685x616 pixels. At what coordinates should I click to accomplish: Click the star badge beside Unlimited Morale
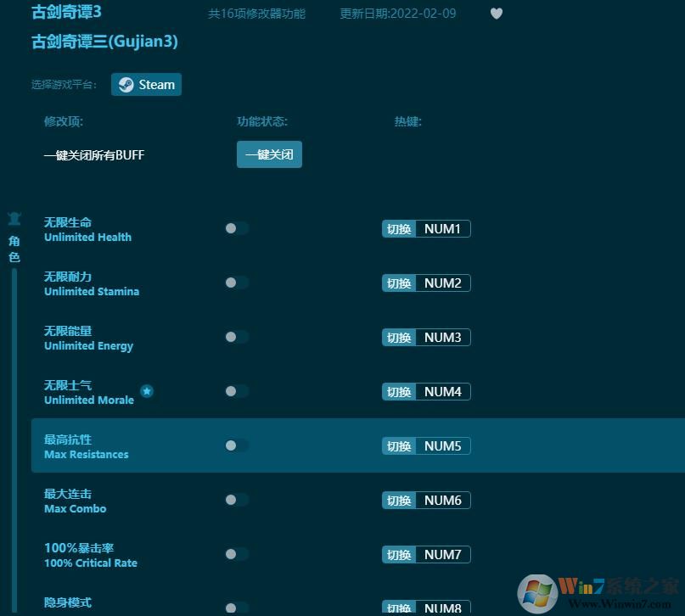pyautogui.click(x=147, y=391)
